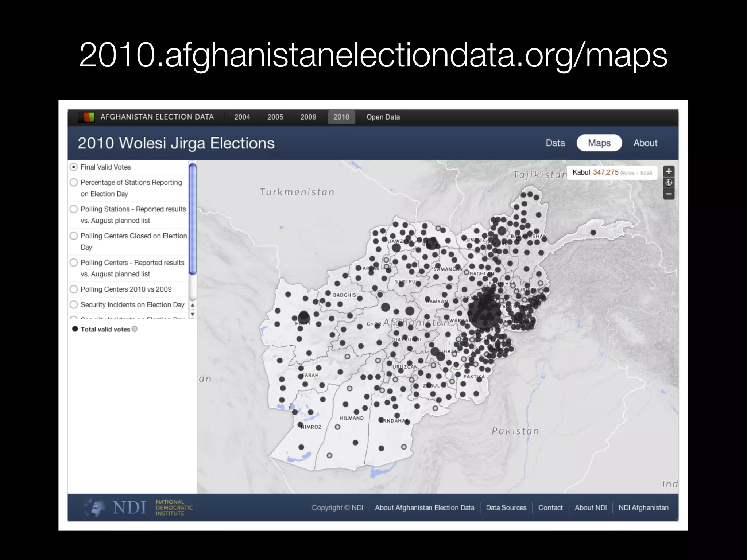Click the 2010 Wolesi Jirga Elections heading

(176, 143)
